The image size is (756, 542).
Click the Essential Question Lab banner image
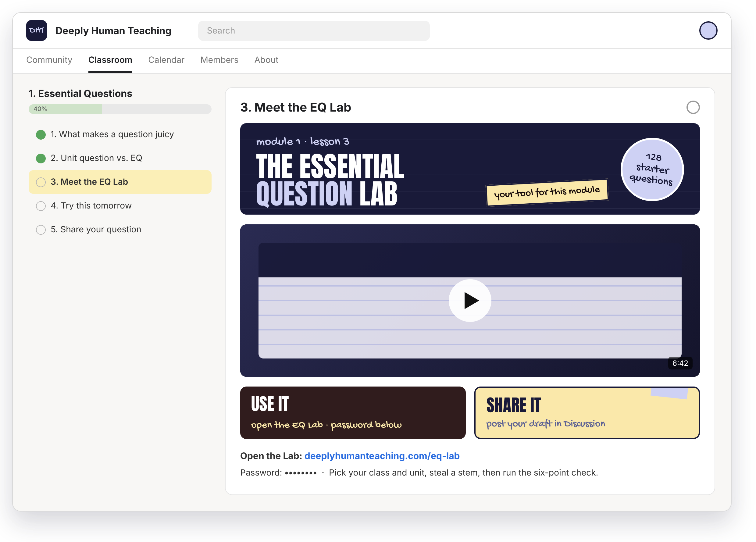click(469, 169)
